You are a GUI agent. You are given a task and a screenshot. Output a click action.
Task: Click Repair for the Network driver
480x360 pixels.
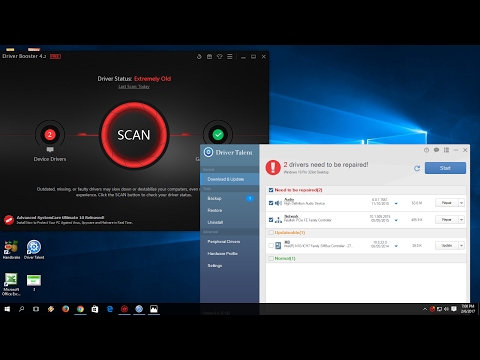pos(447,220)
